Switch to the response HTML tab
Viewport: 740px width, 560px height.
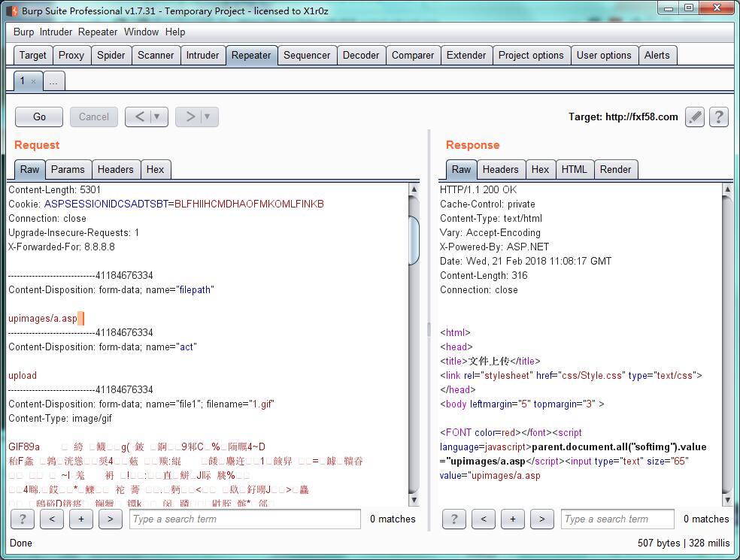(575, 169)
